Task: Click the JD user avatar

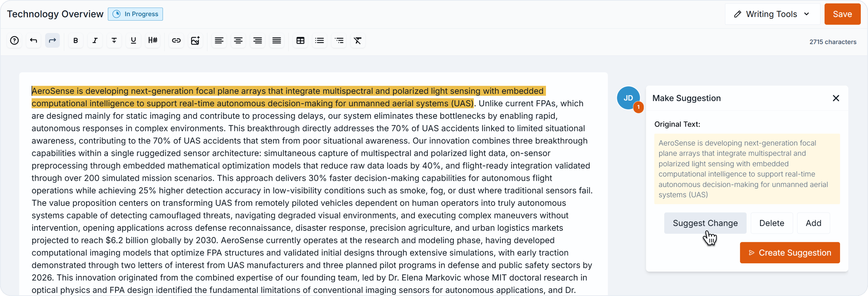Action: pos(628,98)
